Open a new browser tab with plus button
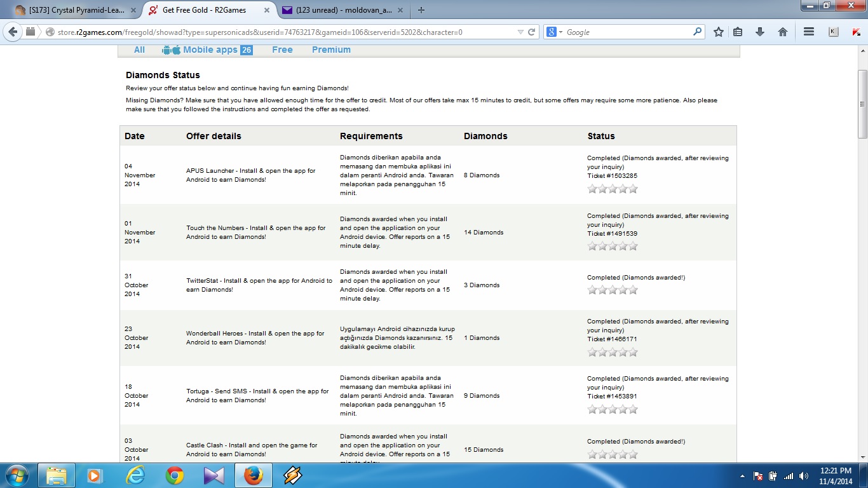Viewport: 868px width, 488px height. (x=421, y=10)
